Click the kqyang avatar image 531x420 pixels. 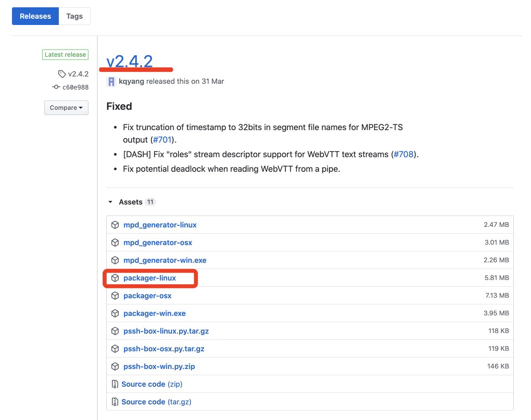tap(111, 82)
